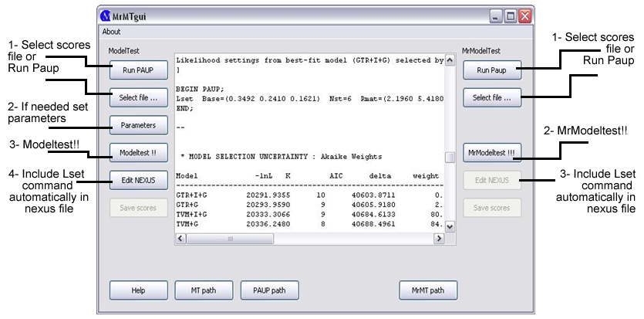644x319 pixels.
Task: Click the ModelTest group label
Action: click(124, 51)
